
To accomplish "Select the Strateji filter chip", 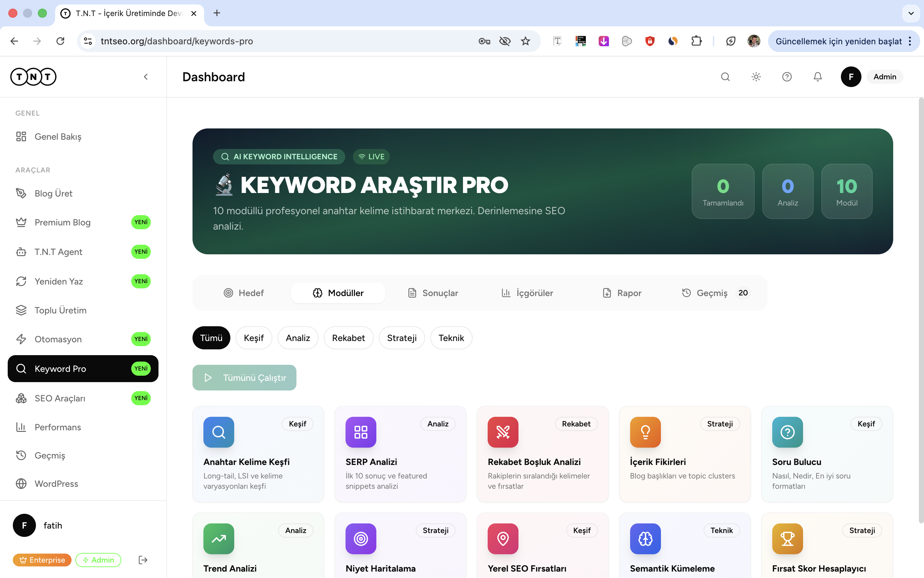I will click(402, 338).
